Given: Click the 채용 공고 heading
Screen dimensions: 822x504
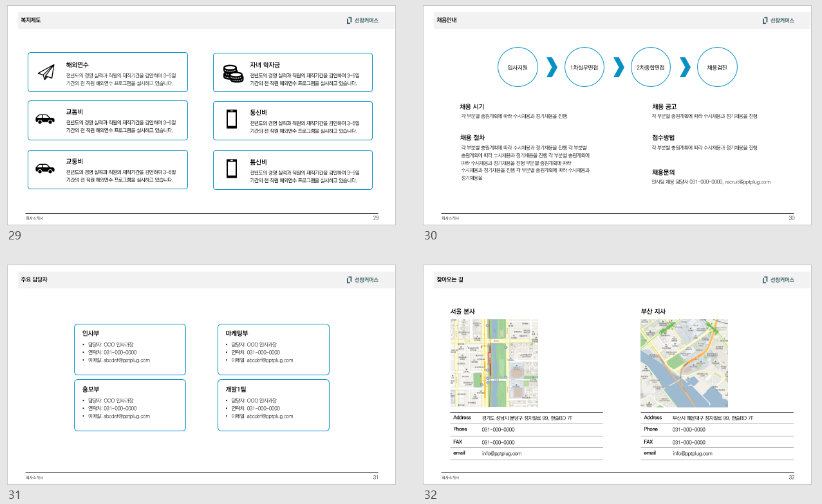Looking at the screenshot, I should coord(664,107).
